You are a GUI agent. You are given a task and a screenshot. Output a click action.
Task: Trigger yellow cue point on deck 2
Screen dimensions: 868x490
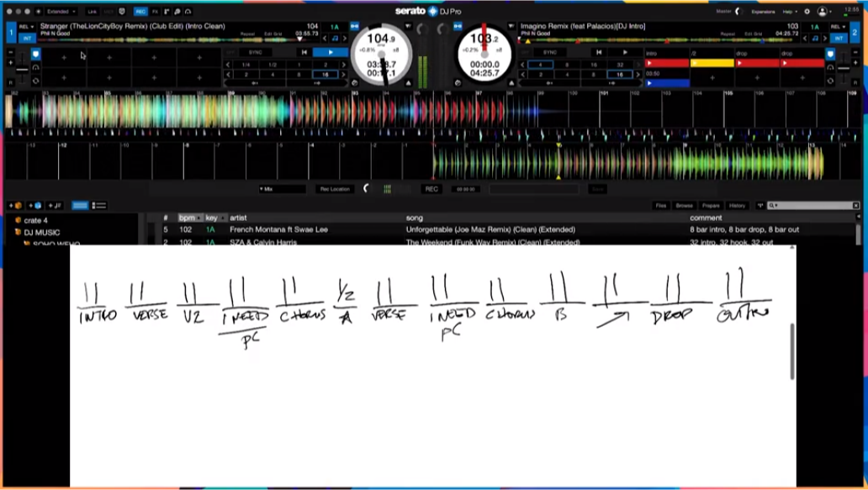point(712,64)
